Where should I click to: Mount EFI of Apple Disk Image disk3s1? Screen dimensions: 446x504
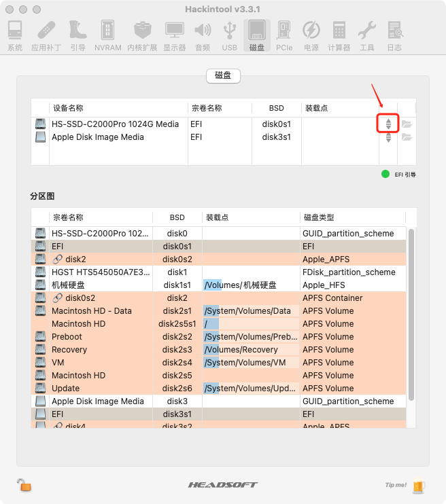coord(388,137)
